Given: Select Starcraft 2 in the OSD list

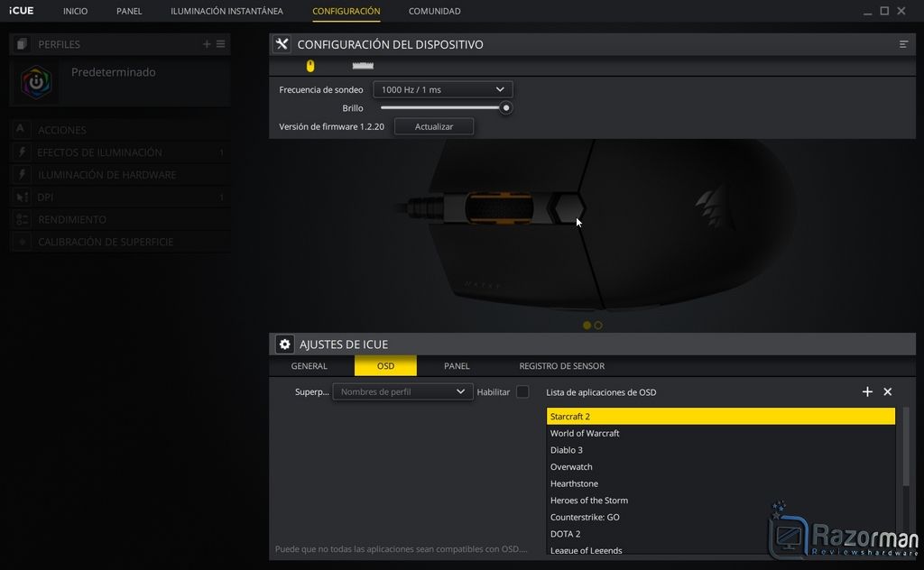Looking at the screenshot, I should tap(721, 417).
